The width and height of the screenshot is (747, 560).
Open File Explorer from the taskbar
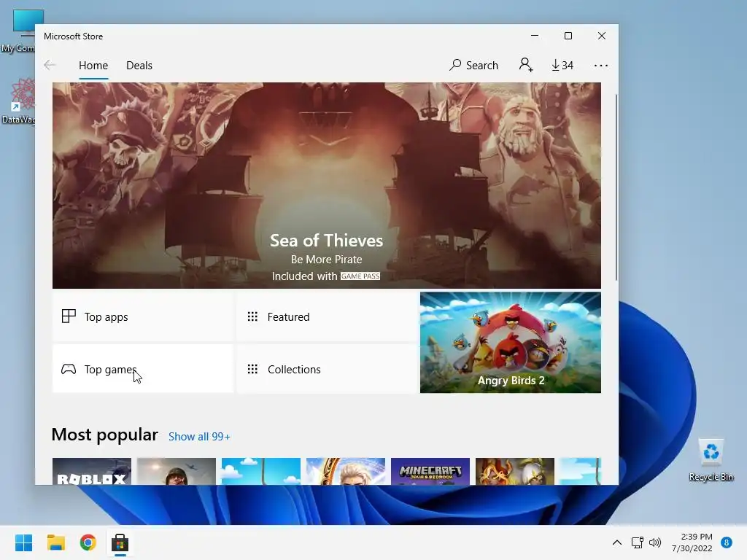(55, 542)
